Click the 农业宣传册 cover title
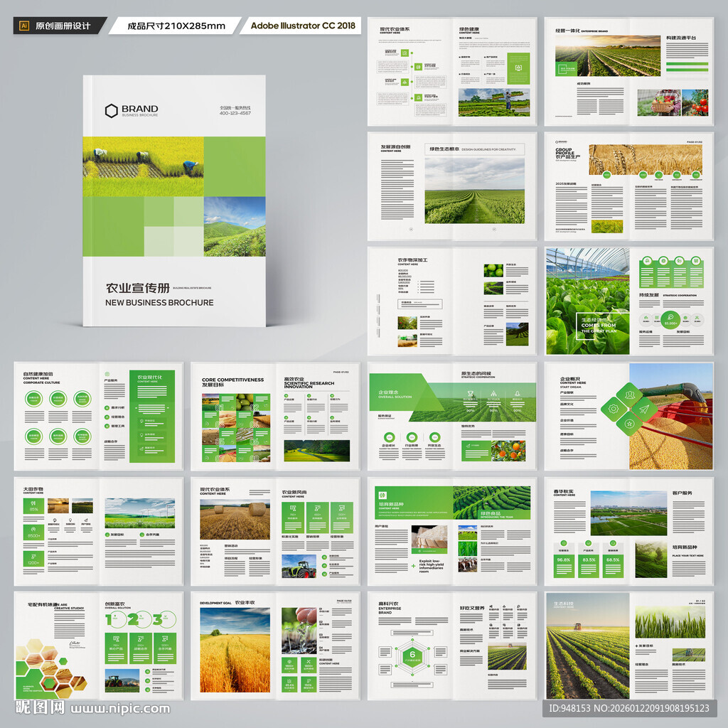This screenshot has width=728, height=728. click(x=137, y=288)
